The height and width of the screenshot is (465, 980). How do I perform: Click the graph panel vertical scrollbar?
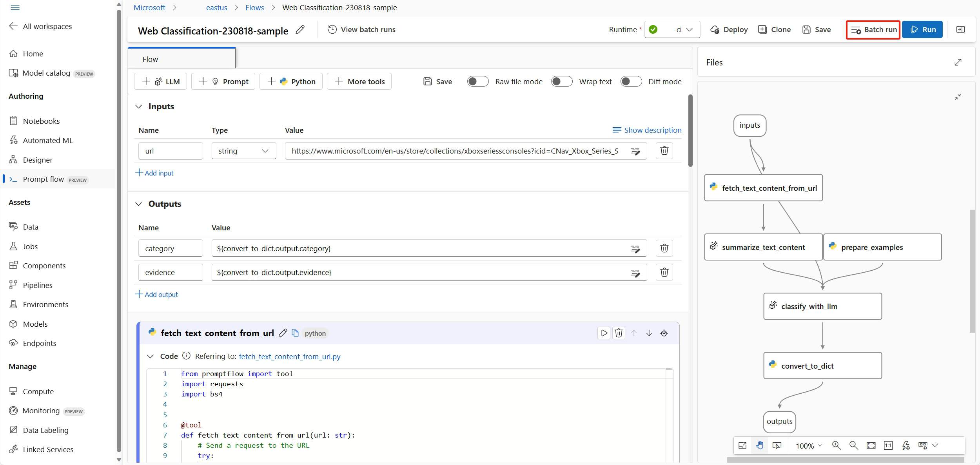(x=972, y=271)
